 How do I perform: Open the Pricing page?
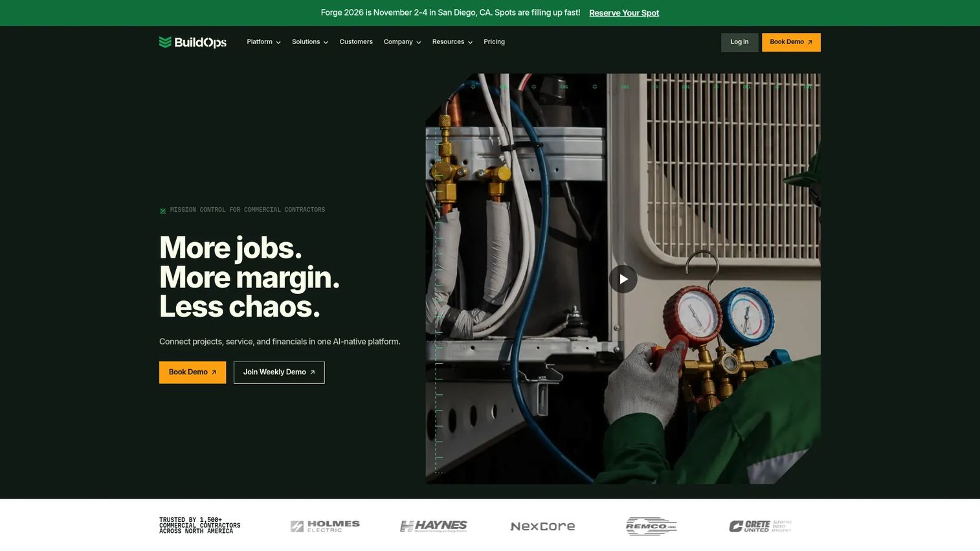[494, 42]
